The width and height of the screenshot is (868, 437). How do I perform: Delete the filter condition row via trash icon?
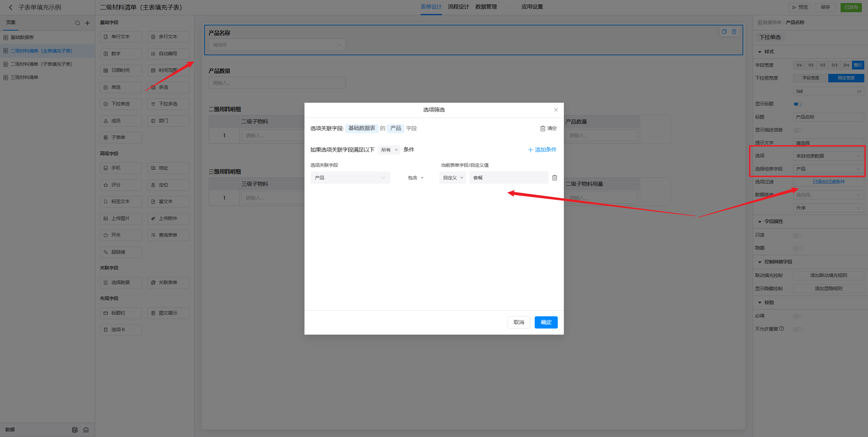coord(555,178)
